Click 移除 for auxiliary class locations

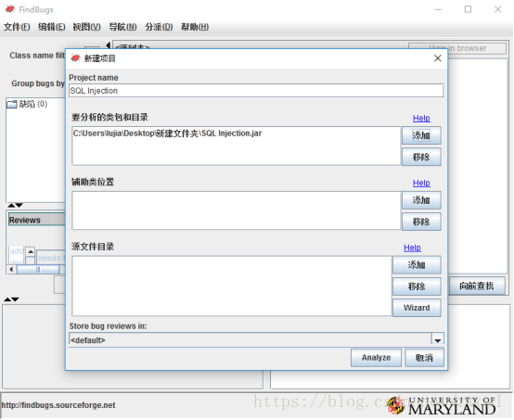[421, 222]
